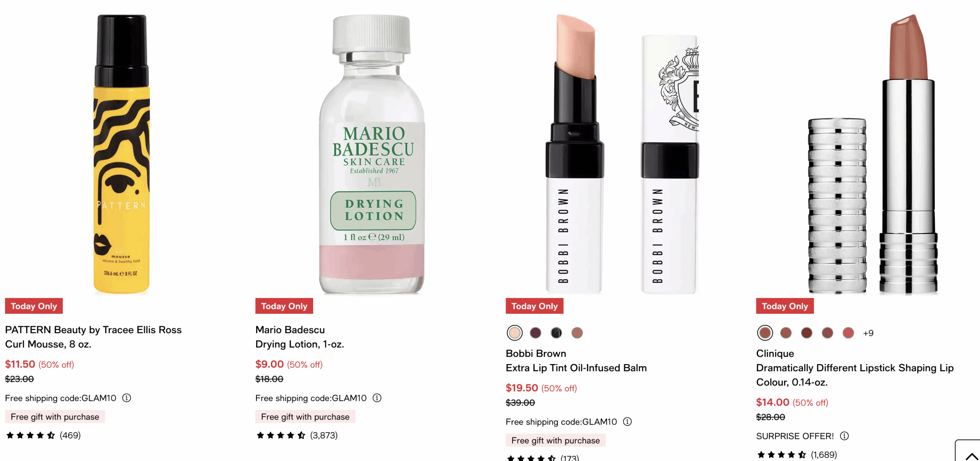
Task: Open Mario Badescu Drying Lotion product link
Action: 300,337
